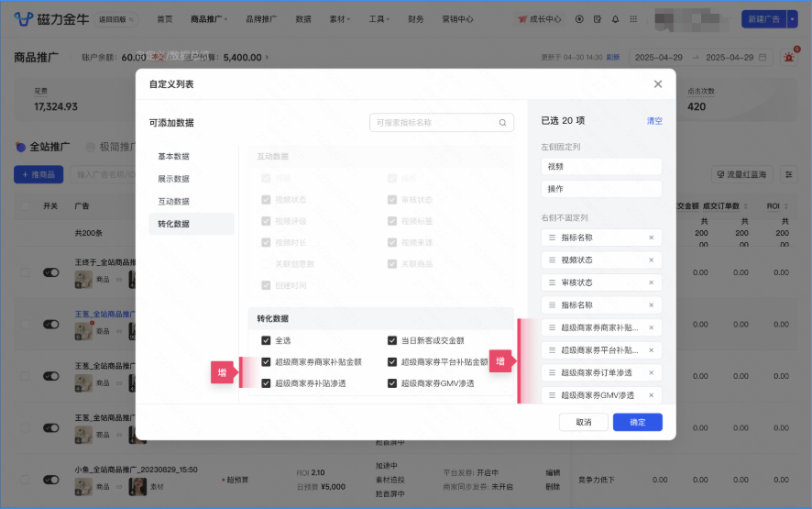Click the + 推商品 button
Viewport: 812px width, 509px height.
[x=38, y=174]
